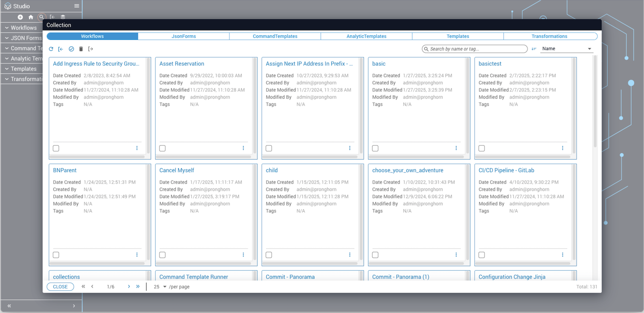Viewport: 644px width, 313px height.
Task: Check the basic workflow card checkbox
Action: (375, 148)
